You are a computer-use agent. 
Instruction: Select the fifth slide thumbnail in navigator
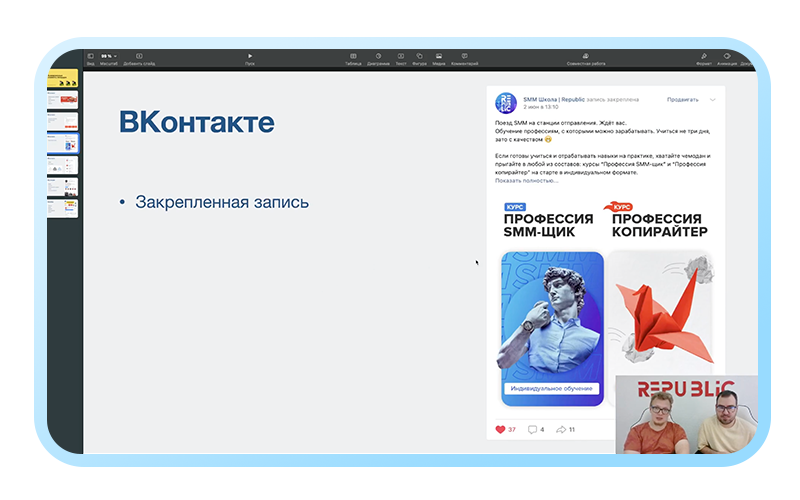coord(62,165)
